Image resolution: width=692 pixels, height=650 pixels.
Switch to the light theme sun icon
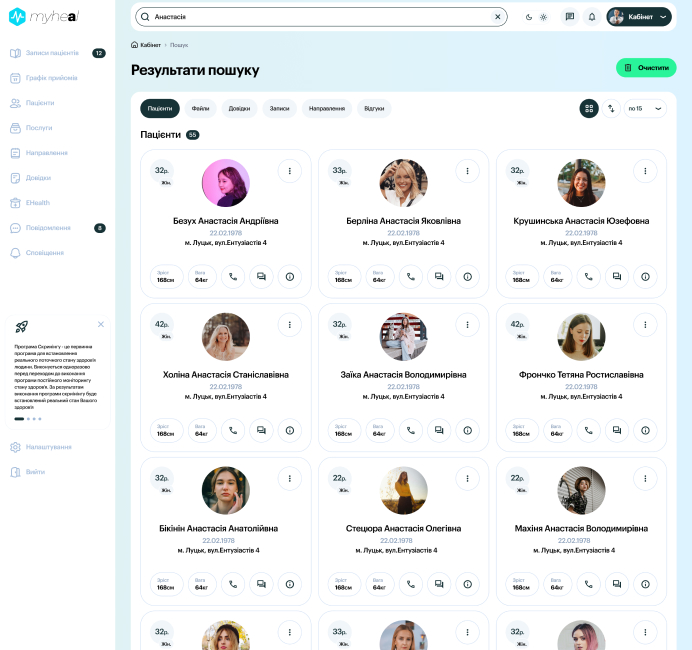(x=543, y=17)
